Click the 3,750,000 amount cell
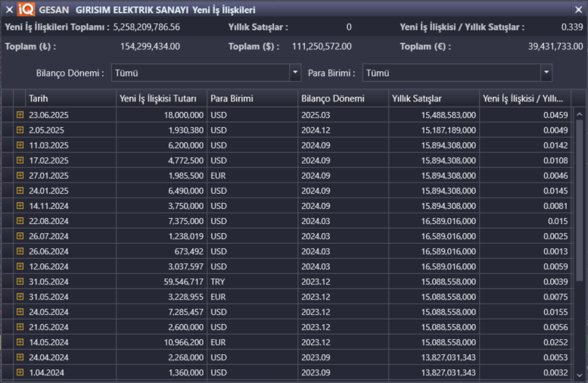588x383 pixels. [161, 206]
